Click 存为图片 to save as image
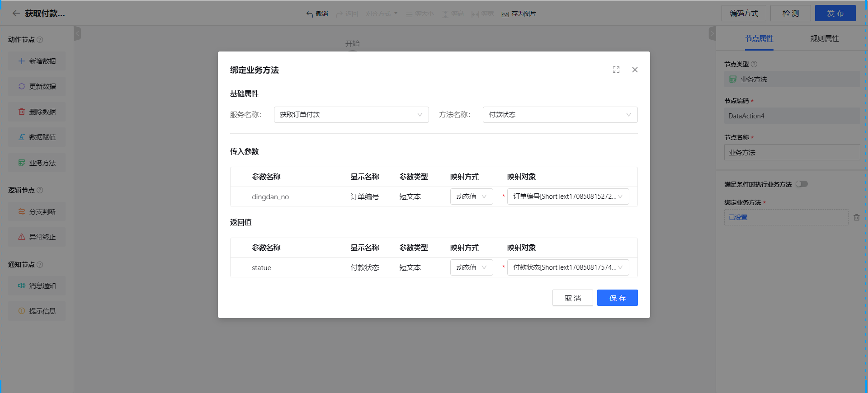 (x=519, y=14)
